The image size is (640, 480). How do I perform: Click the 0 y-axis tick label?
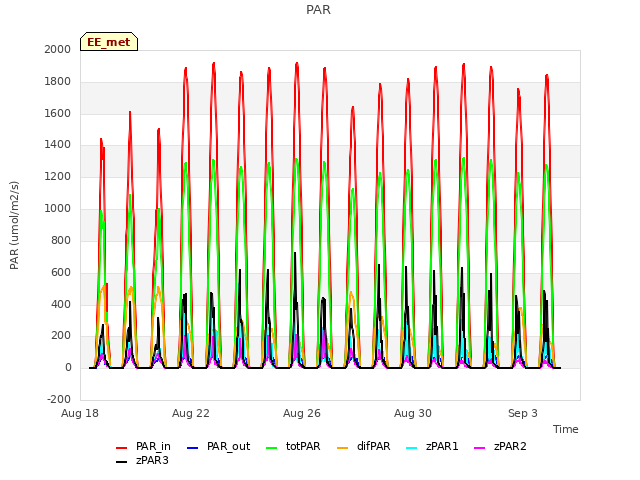[68, 368]
